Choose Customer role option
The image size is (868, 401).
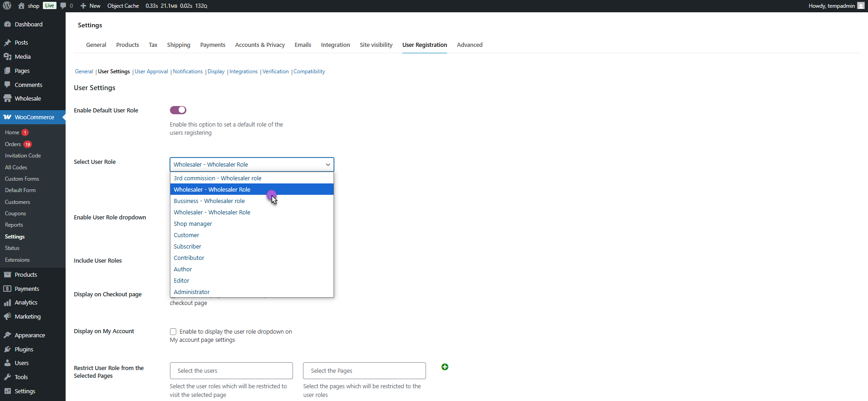pos(252,235)
